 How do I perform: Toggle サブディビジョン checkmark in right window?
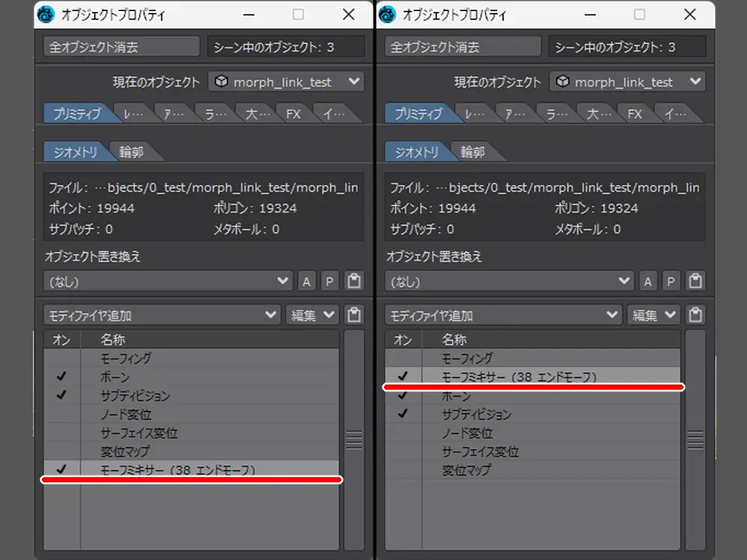403,414
